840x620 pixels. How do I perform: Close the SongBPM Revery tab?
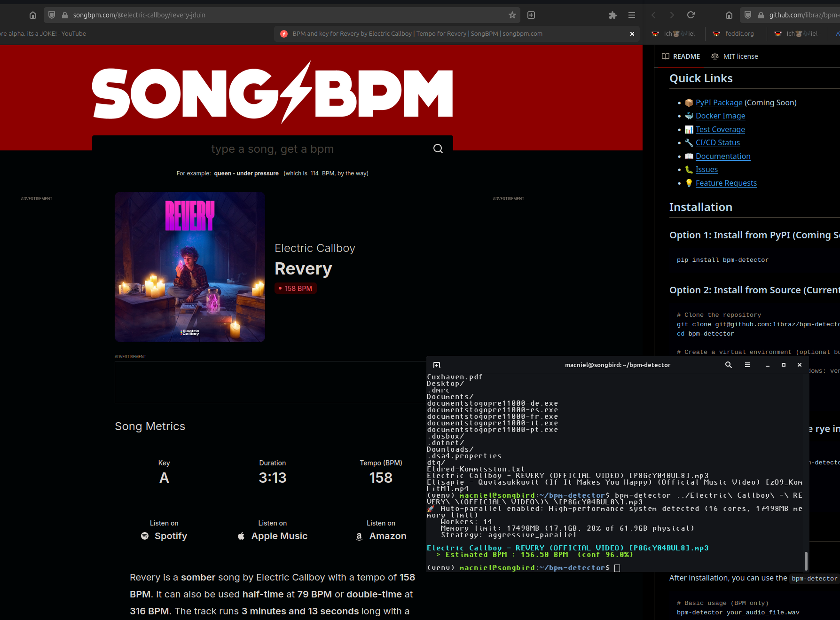[632, 34]
